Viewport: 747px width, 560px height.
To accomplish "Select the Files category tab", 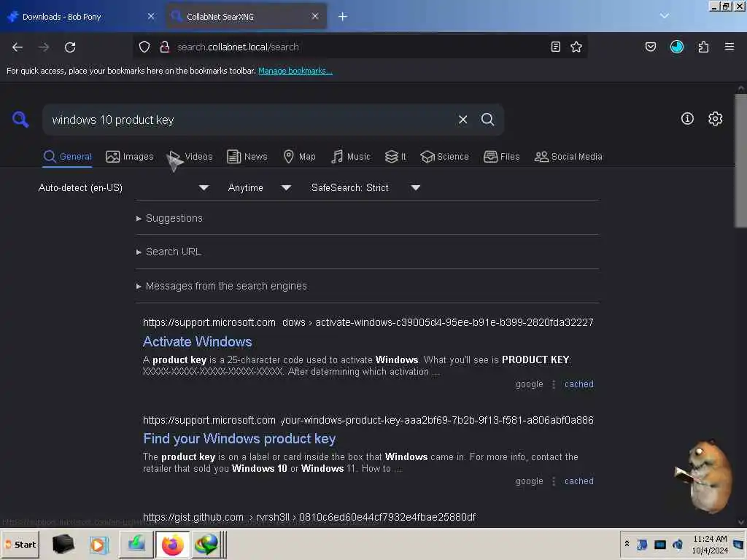I will coord(502,157).
